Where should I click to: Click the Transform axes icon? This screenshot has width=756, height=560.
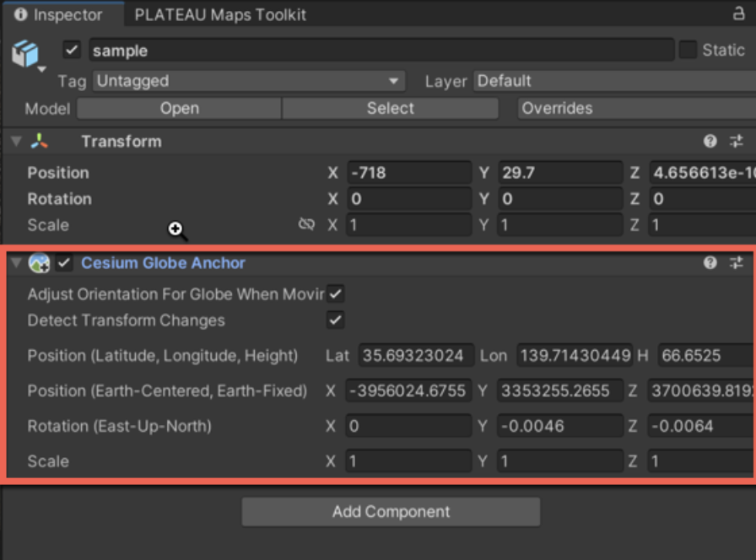(39, 141)
